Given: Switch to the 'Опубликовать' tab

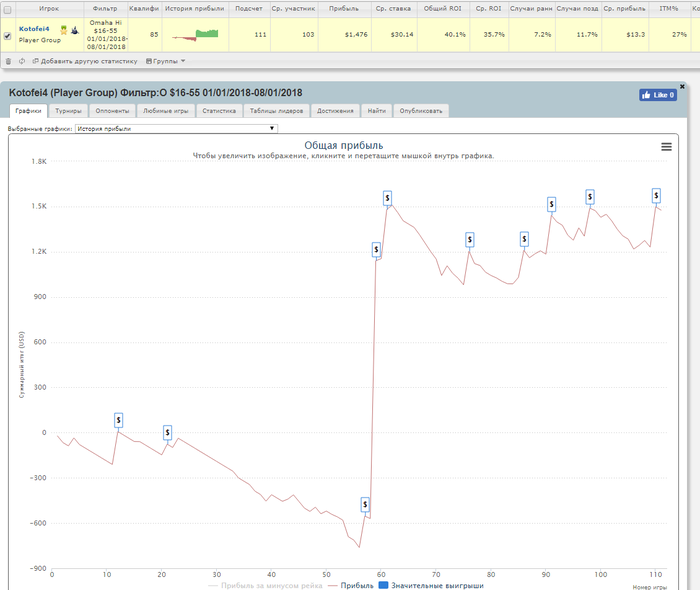Looking at the screenshot, I should 421,111.
